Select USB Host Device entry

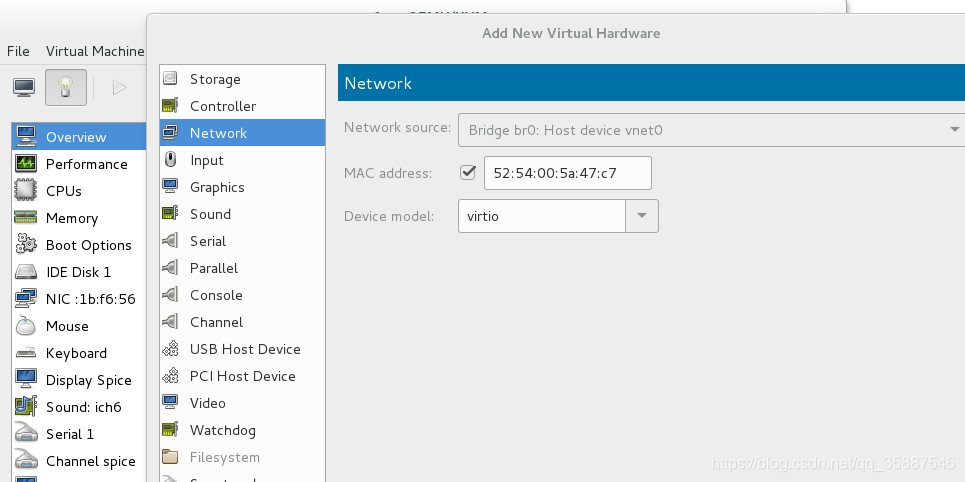[x=242, y=349]
